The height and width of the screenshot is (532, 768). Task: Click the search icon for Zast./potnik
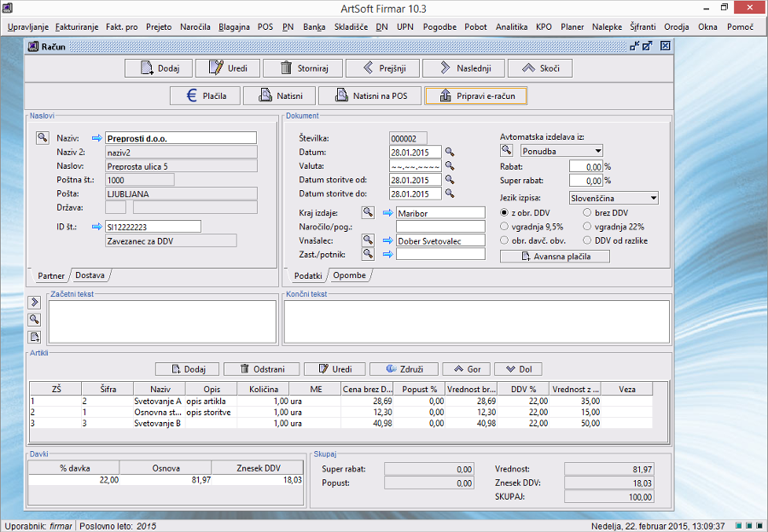point(369,254)
